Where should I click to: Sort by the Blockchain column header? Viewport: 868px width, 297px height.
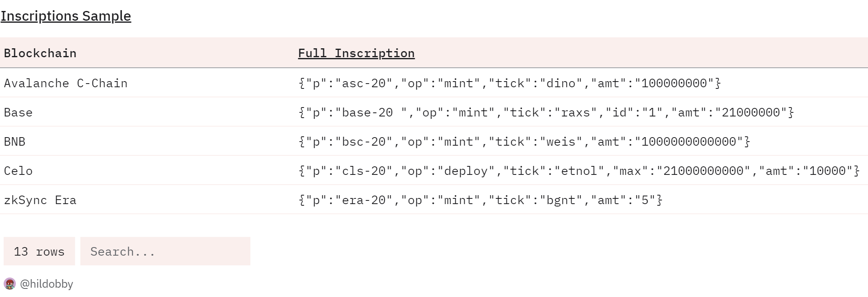[40, 53]
